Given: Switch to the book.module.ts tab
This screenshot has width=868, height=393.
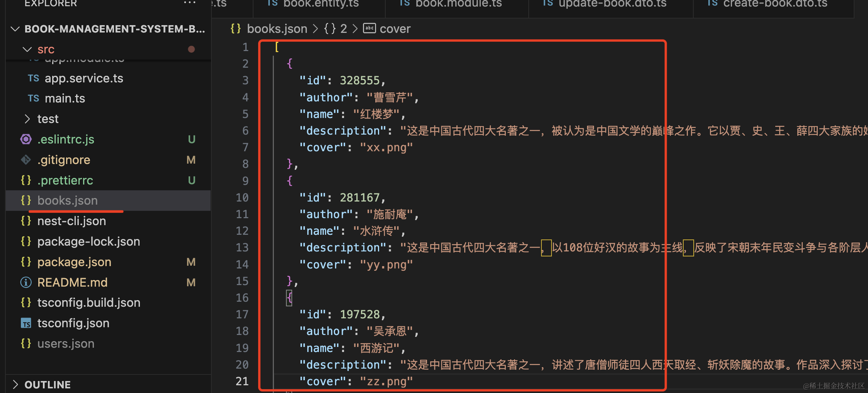Looking at the screenshot, I should [458, 4].
